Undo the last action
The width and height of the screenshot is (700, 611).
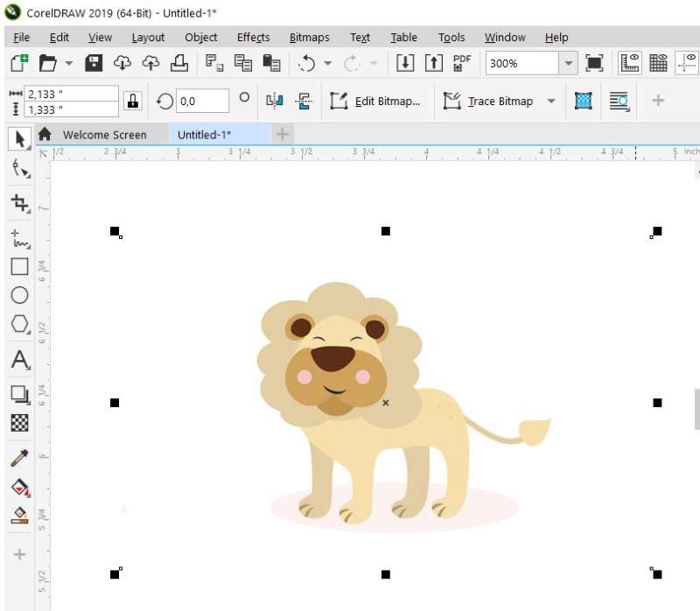[307, 63]
